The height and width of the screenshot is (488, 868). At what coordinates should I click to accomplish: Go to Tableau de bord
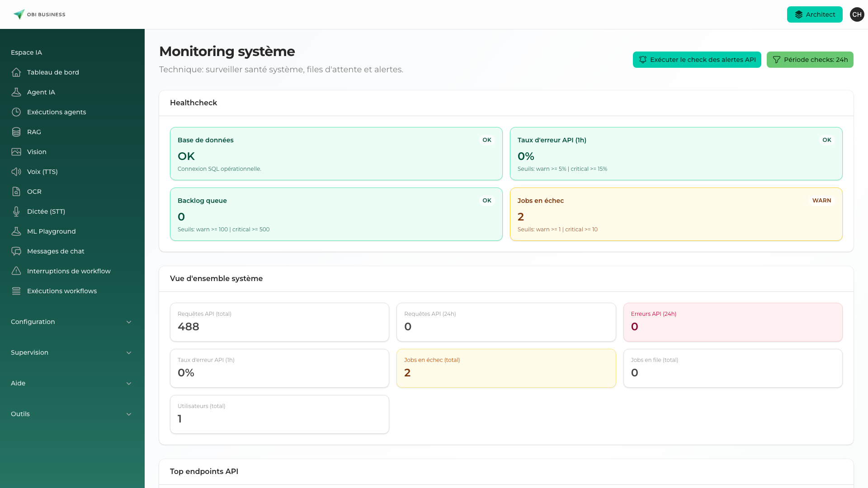(53, 72)
